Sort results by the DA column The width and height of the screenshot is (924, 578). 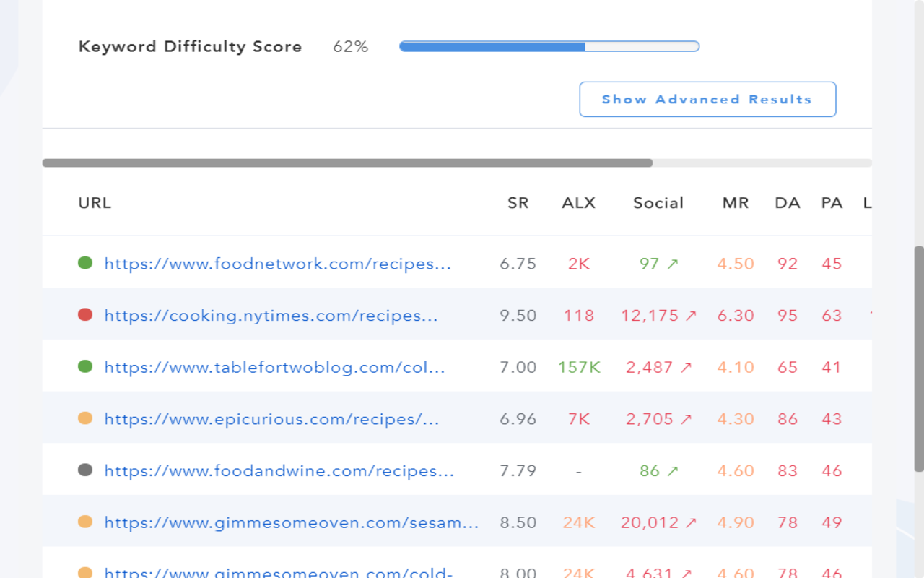click(787, 203)
